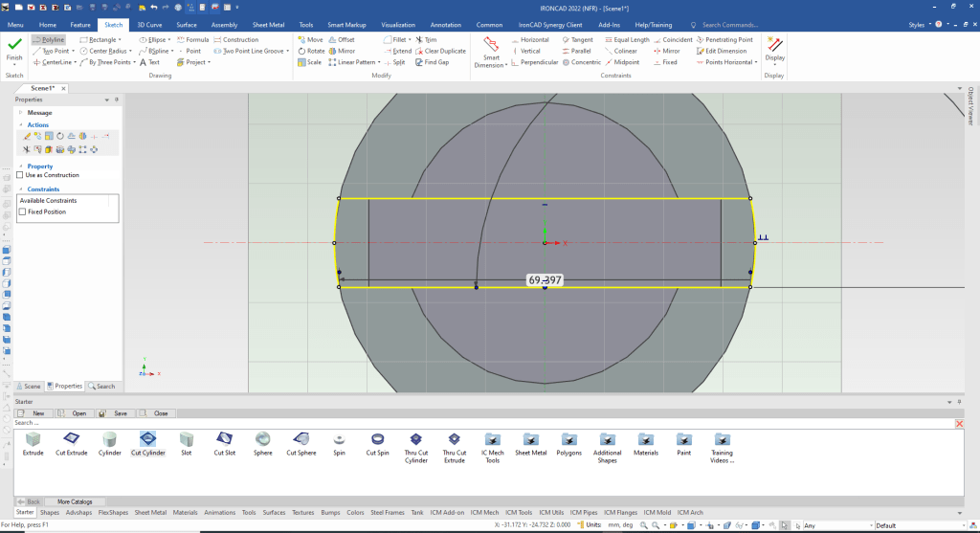Tick the Fixed Position checkbox

click(22, 211)
